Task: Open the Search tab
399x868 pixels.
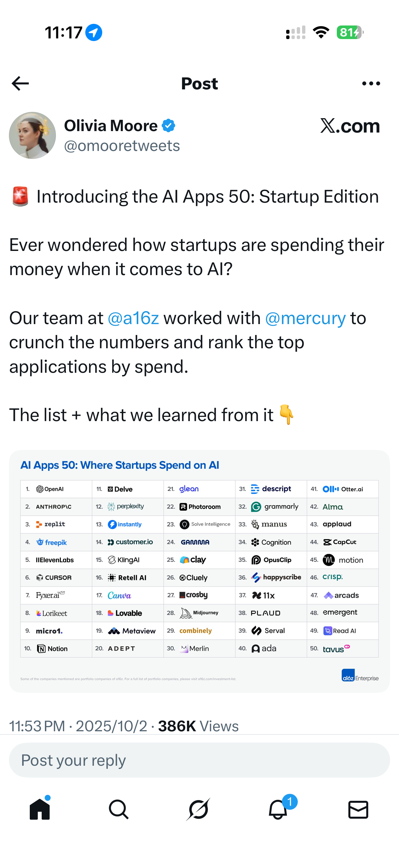Action: (118, 809)
